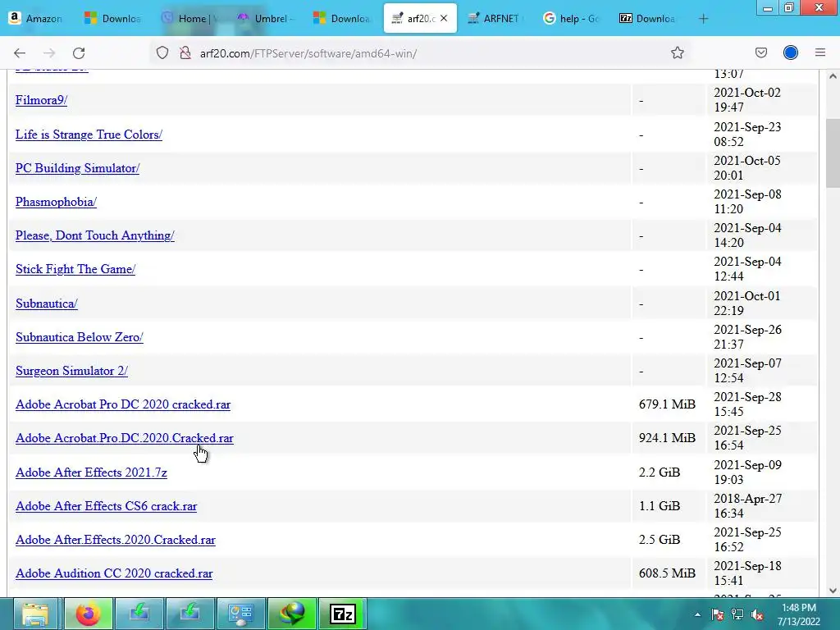840x630 pixels.
Task: Open the Subnautica folder link
Action: (47, 304)
